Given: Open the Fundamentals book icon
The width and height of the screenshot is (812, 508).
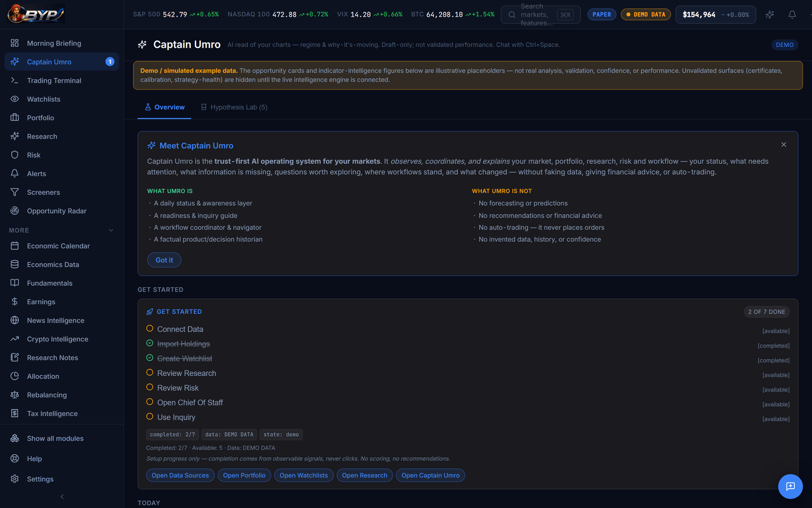Looking at the screenshot, I should (15, 283).
